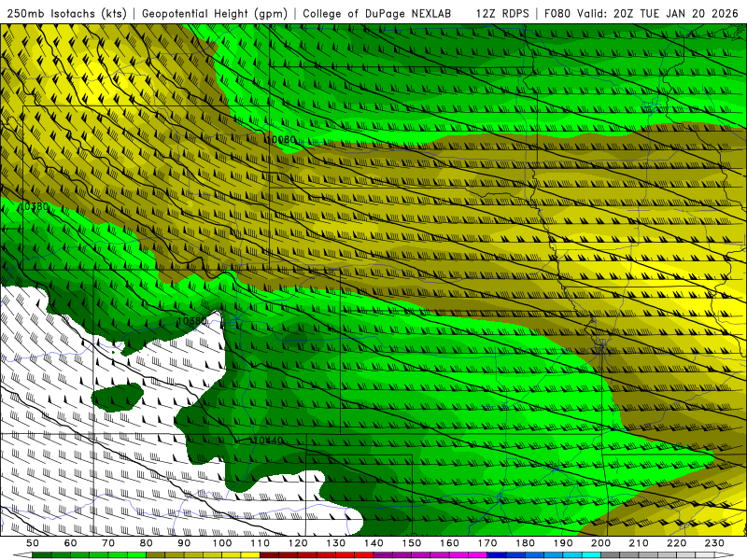
Task: Click the dark gray swatch starting at 200
Action: (x=611, y=555)
